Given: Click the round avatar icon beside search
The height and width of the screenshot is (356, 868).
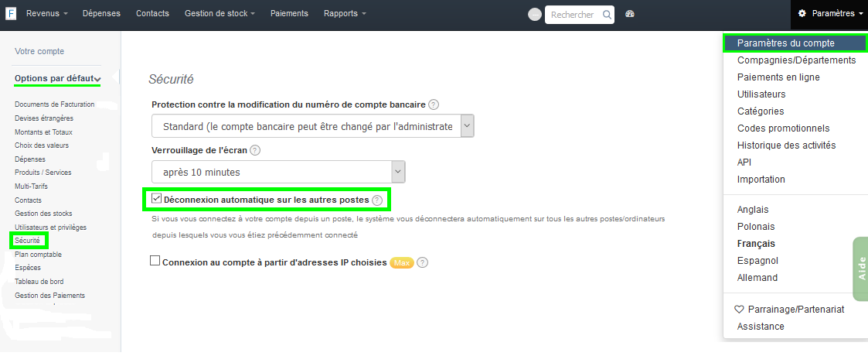Looking at the screenshot, I should click(534, 15).
